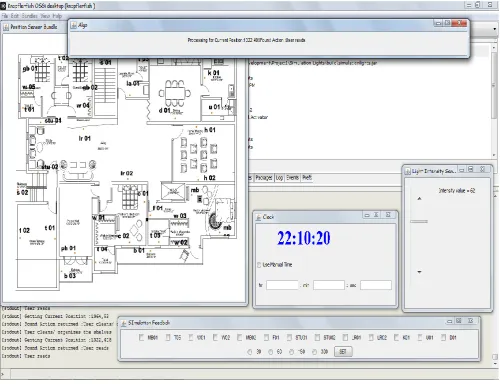This screenshot has width=500, height=384.
Task: Click room label 'k 01' on floor plan
Action: [213, 73]
